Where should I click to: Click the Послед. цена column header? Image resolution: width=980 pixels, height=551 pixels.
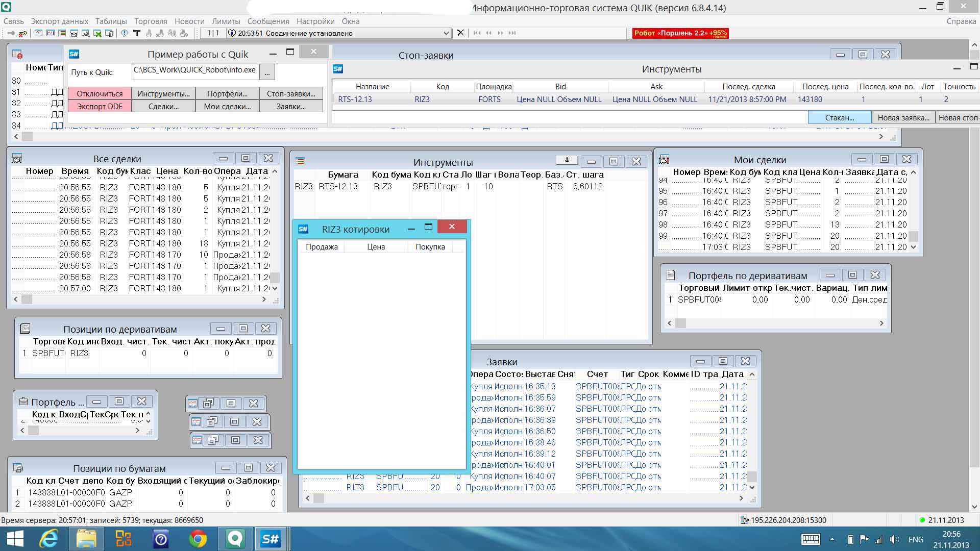pos(825,87)
